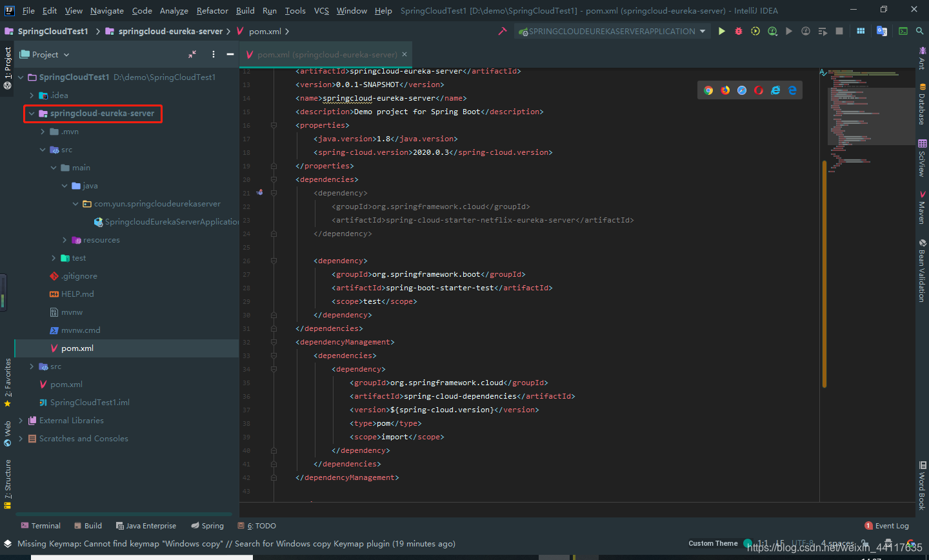
Task: Open in Firefox browser icon in editor
Action: 725,90
